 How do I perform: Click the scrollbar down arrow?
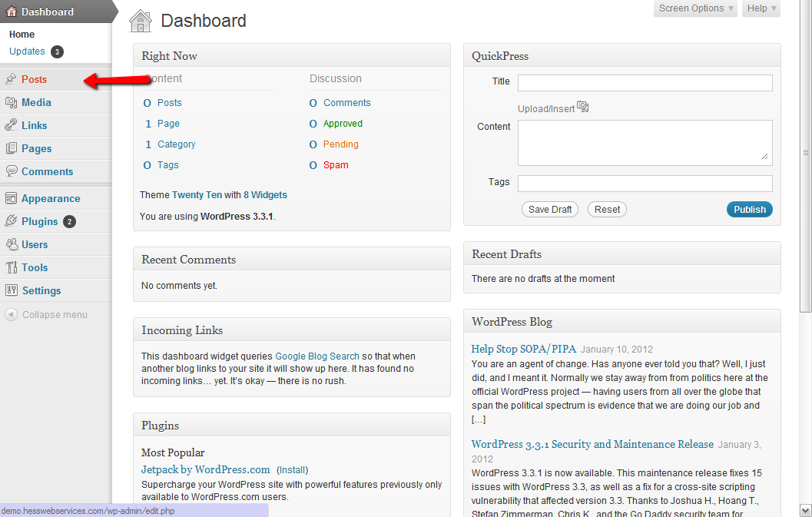point(805,510)
